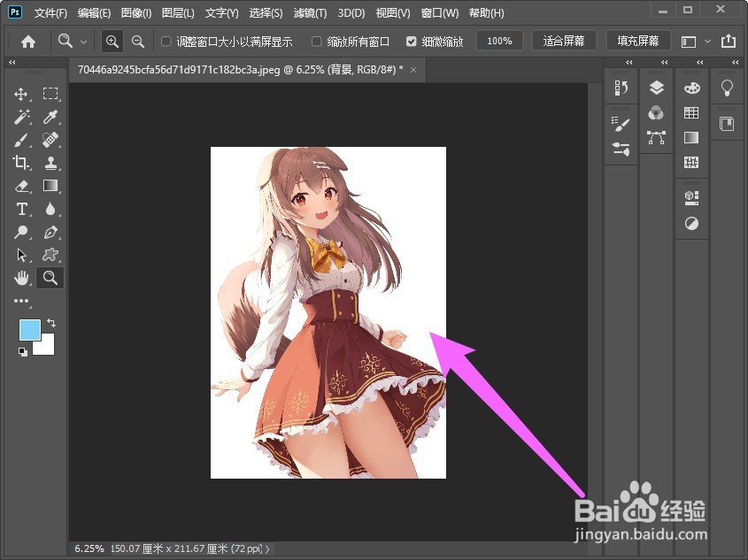Enable zoom all windows checkbox
This screenshot has height=560, width=748.
pos(316,42)
